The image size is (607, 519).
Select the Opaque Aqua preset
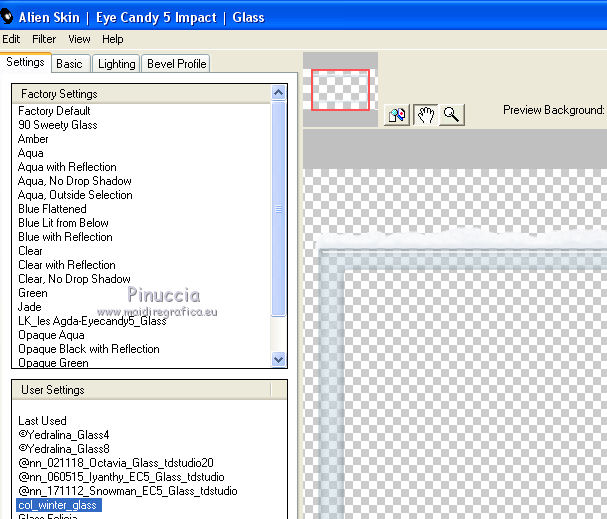pyautogui.click(x=51, y=335)
